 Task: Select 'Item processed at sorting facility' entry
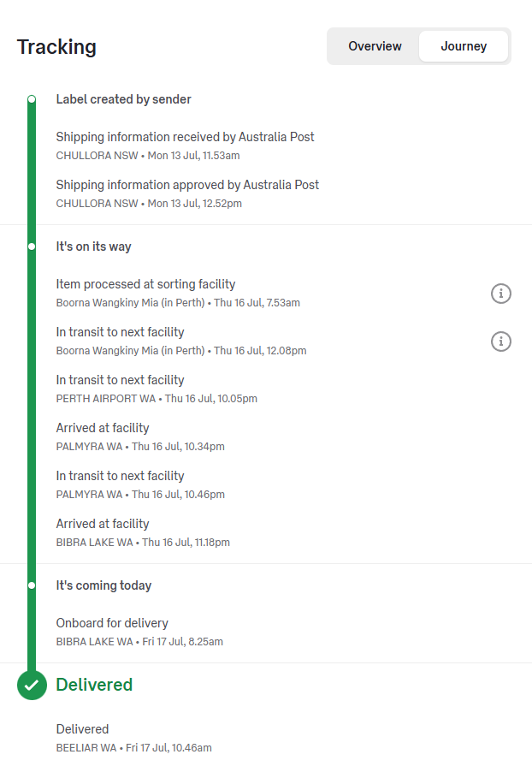point(178,293)
